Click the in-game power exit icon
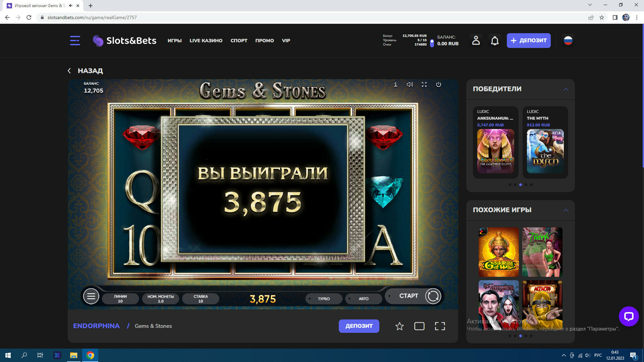This screenshot has height=362, width=644. pos(438,84)
